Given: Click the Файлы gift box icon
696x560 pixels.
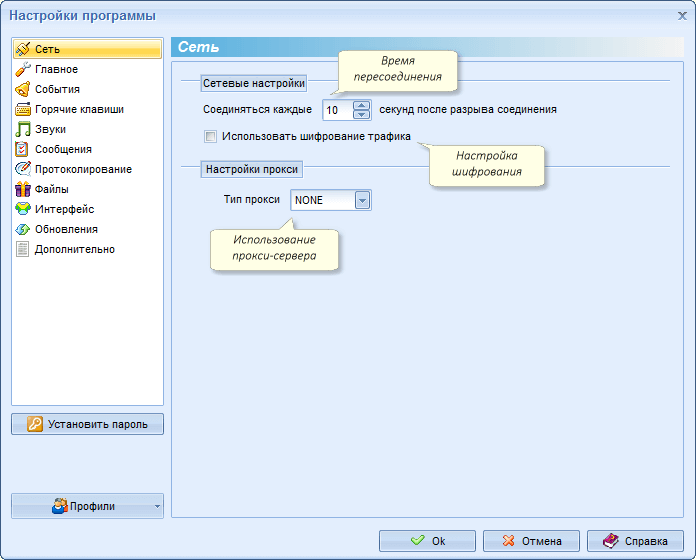Looking at the screenshot, I should [23, 189].
